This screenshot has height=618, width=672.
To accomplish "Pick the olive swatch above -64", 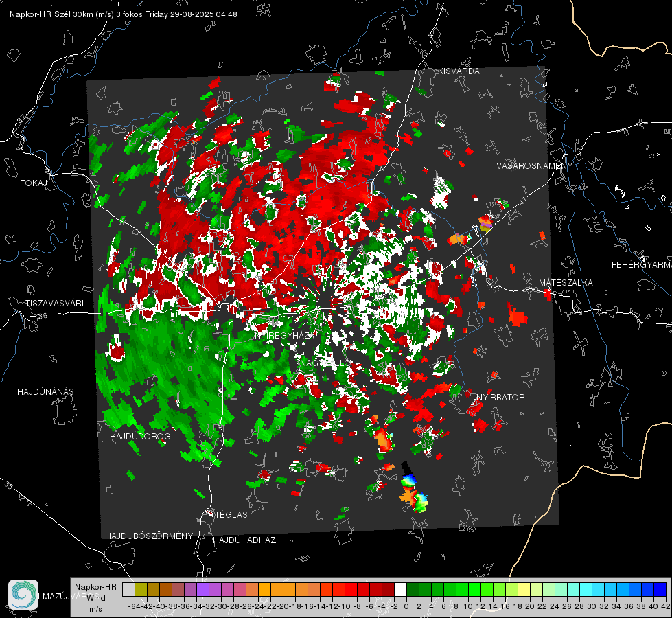I will [x=141, y=590].
